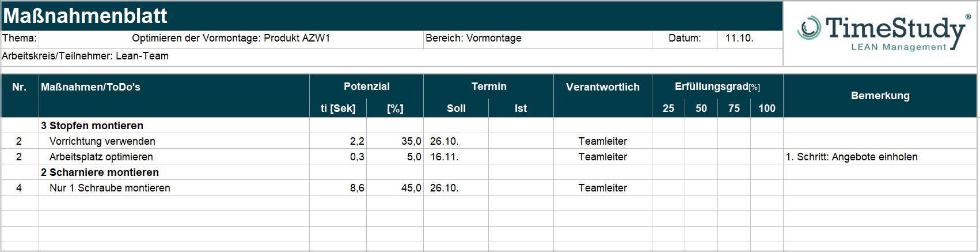The width and height of the screenshot is (980, 252).
Task: Click the TimeStudy LEAN Management logo
Action: click(x=881, y=33)
